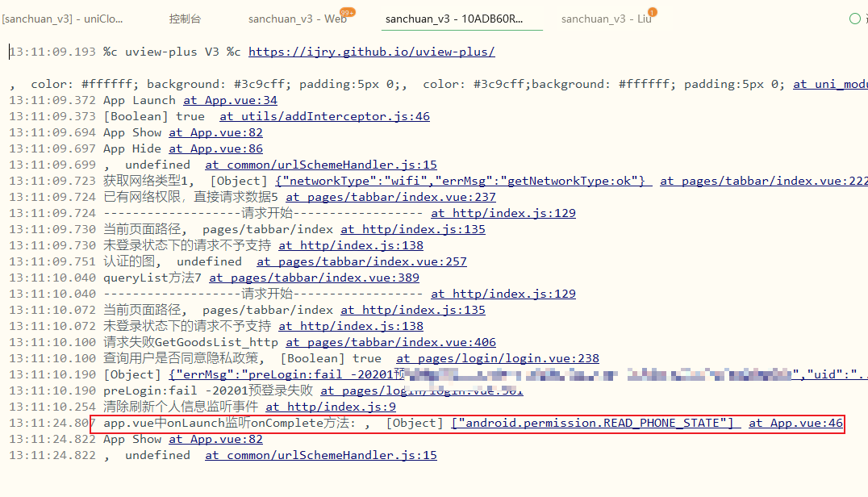The image size is (868, 497).
Task: Go to App.vue:86 from App Hide log
Action: point(215,148)
